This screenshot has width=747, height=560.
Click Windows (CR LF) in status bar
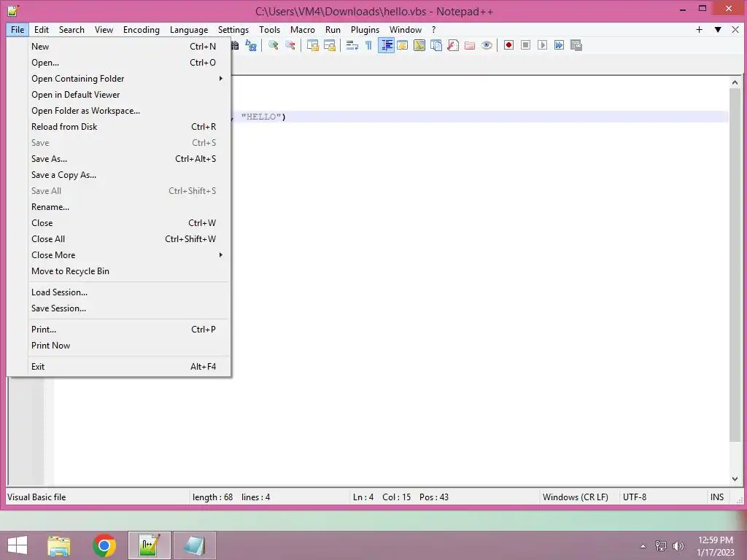575,497
